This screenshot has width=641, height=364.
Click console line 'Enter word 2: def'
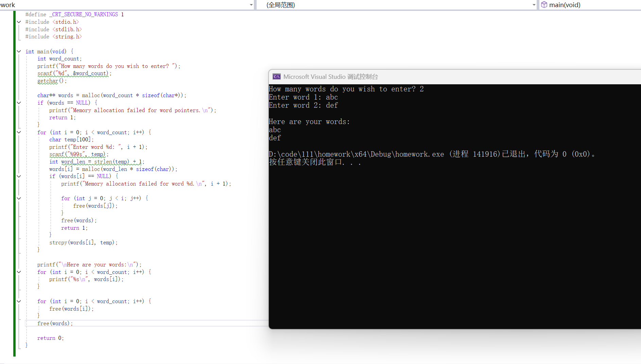(x=304, y=105)
